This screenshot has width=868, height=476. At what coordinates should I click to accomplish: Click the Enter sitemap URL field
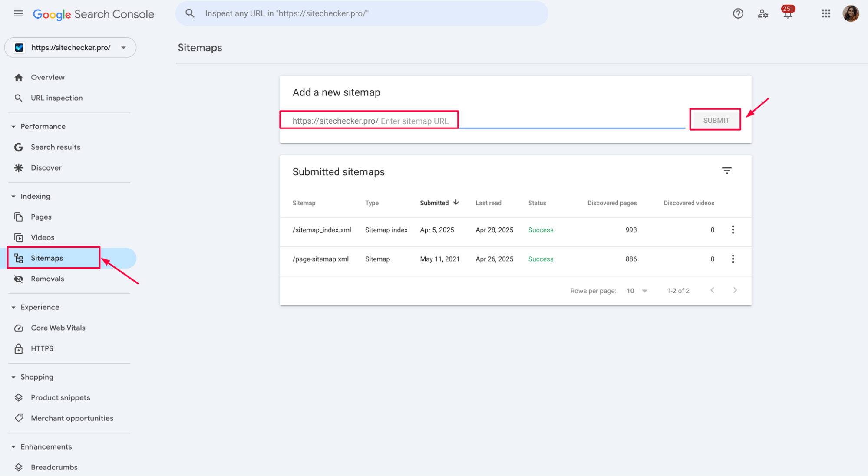488,121
